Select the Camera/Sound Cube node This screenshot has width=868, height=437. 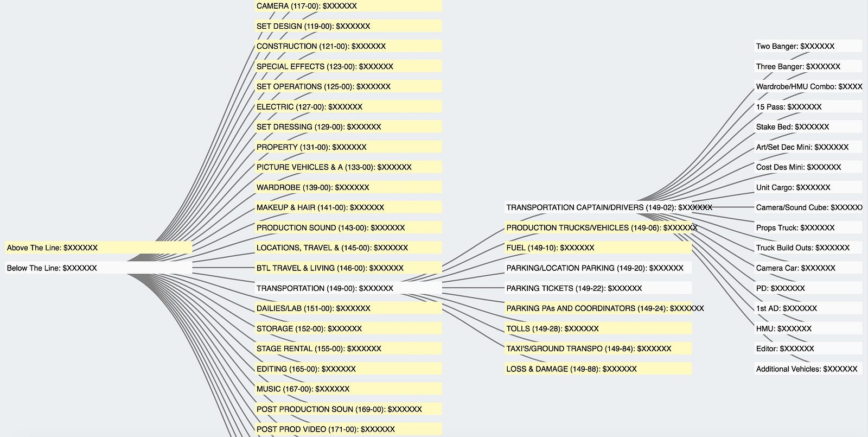pos(808,207)
